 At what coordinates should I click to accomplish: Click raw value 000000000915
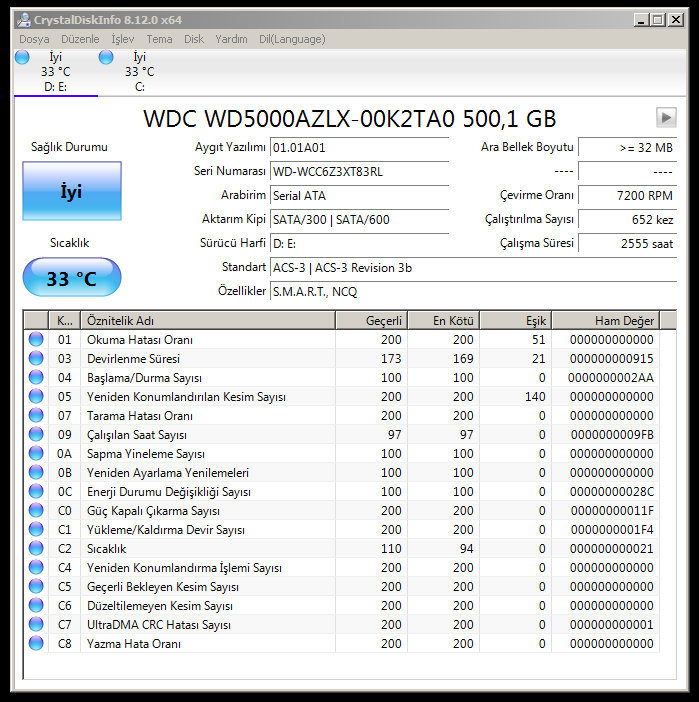coord(612,359)
